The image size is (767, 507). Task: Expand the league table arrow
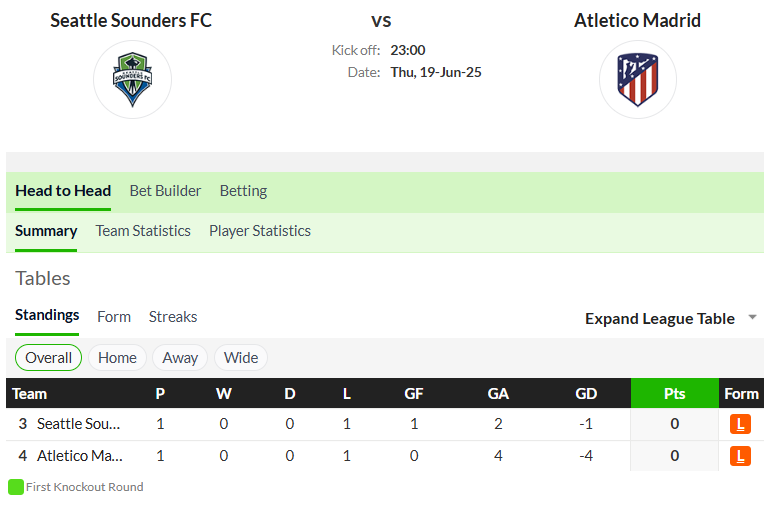pyautogui.click(x=752, y=317)
